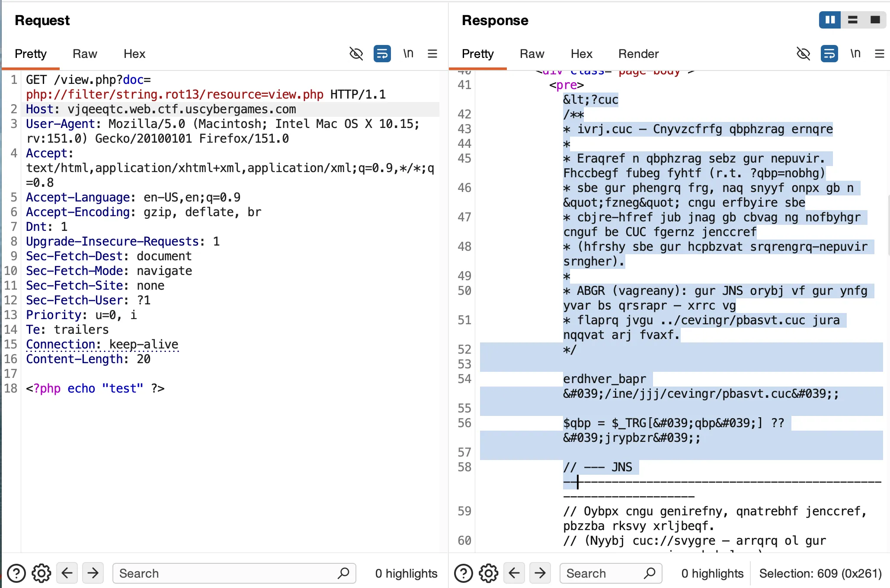
Task: Switch to the Request Hex tab
Action: pyautogui.click(x=134, y=54)
